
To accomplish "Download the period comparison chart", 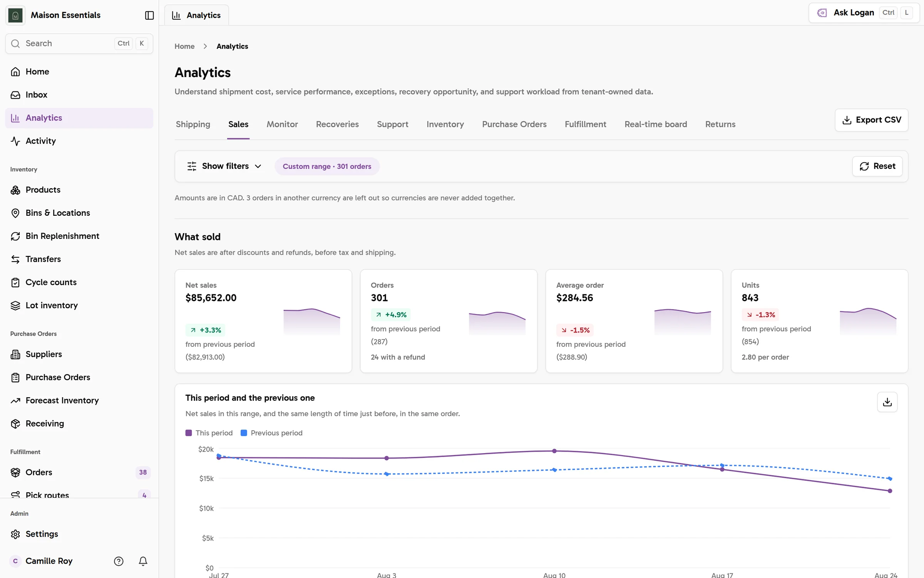I will point(887,402).
